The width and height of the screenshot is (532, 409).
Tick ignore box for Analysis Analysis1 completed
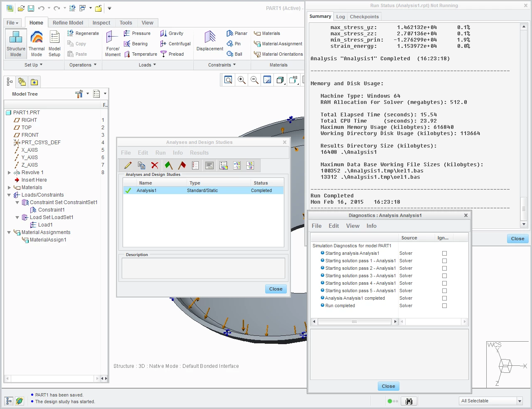(444, 298)
